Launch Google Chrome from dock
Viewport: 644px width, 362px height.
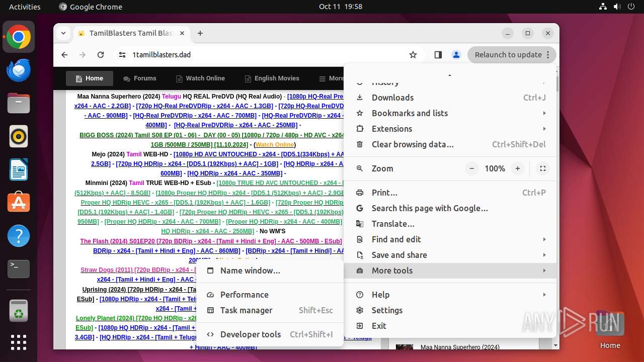(x=19, y=37)
